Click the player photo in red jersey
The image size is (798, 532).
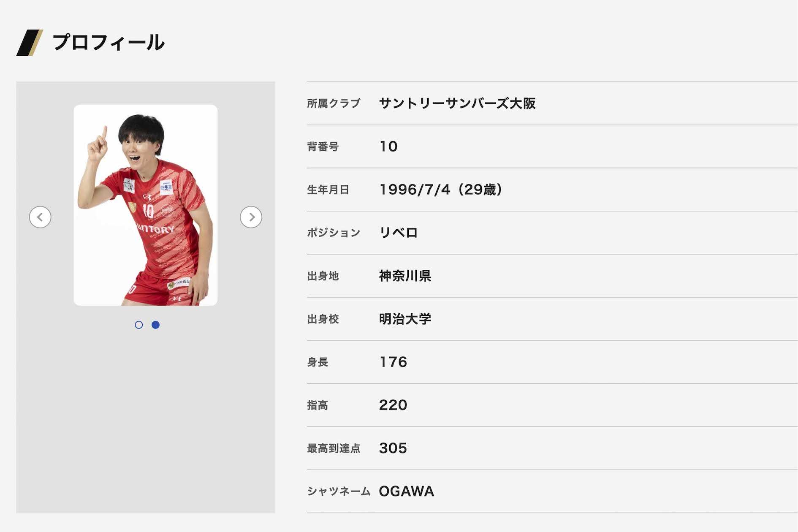(x=146, y=205)
